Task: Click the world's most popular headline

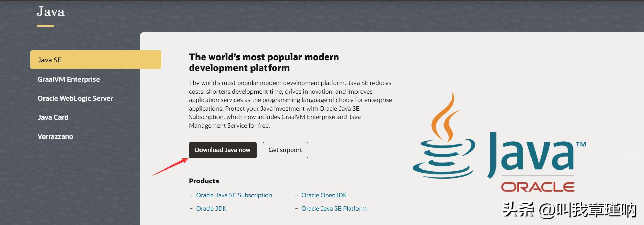Action: (264, 63)
